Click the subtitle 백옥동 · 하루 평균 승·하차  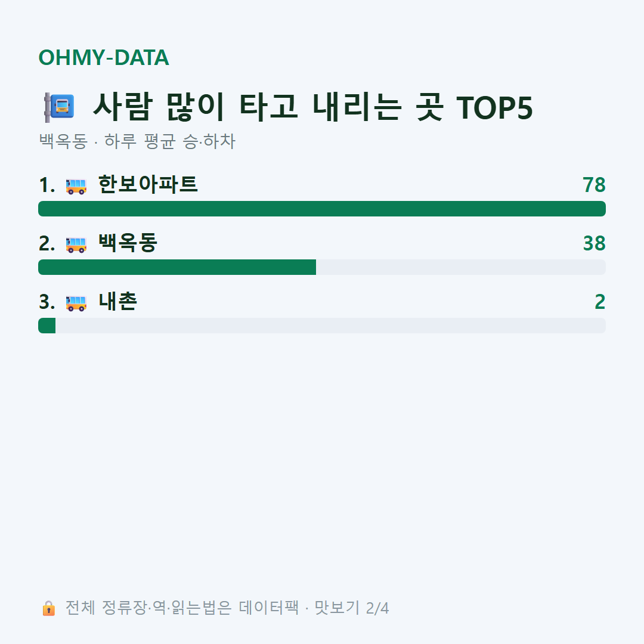(x=137, y=141)
